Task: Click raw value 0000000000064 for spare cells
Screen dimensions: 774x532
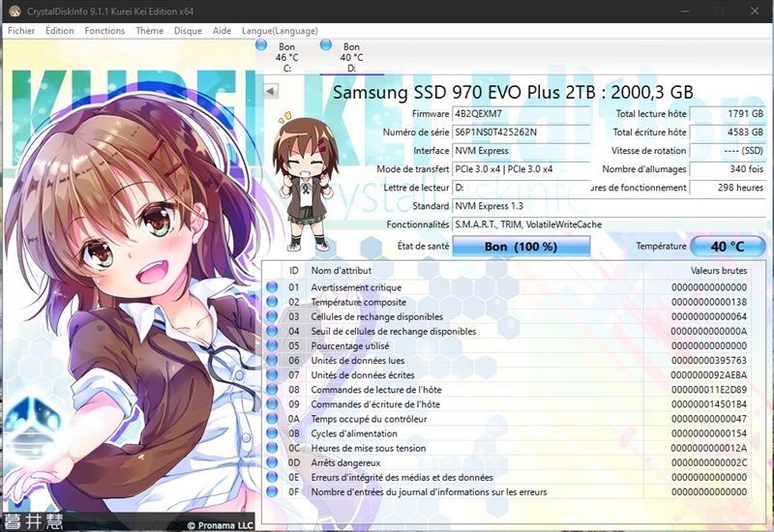Action: [x=709, y=316]
